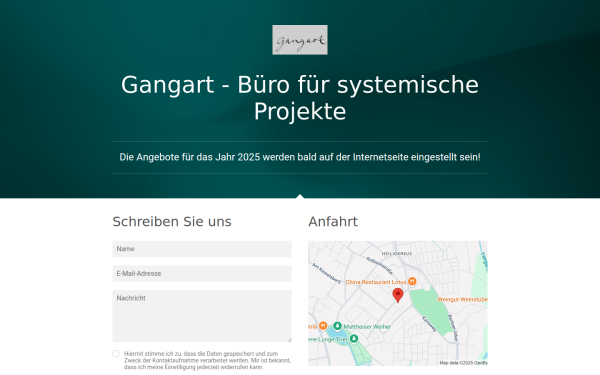Click the 'Hiermit stimme ich zu' consent text
Screen dimensions: 600x375
point(207,360)
